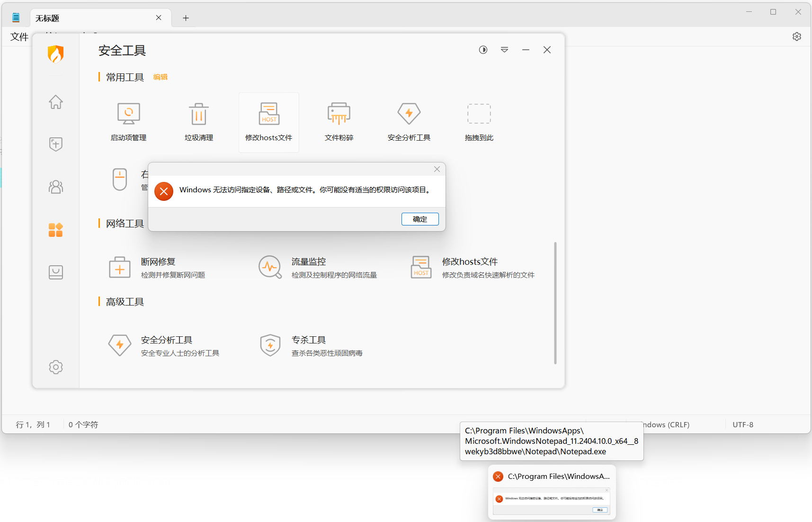The width and height of the screenshot is (812, 522).
Task: Click the 行 1, 列 1 status entry
Action: [x=33, y=424]
